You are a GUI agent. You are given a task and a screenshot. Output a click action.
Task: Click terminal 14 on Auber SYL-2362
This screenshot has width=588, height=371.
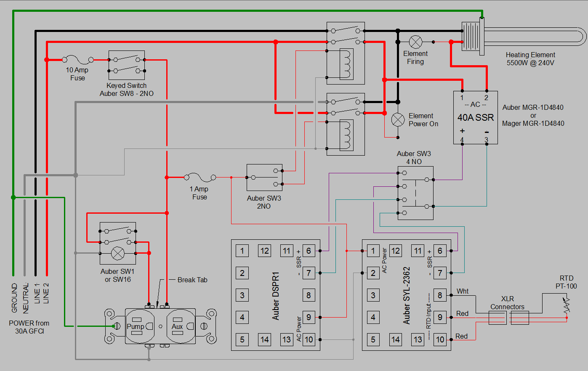[395, 339]
